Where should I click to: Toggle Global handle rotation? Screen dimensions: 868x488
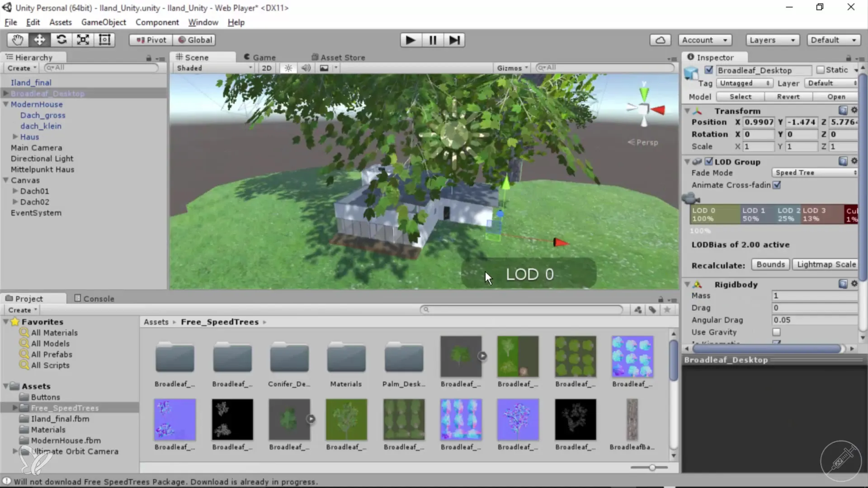[195, 40]
